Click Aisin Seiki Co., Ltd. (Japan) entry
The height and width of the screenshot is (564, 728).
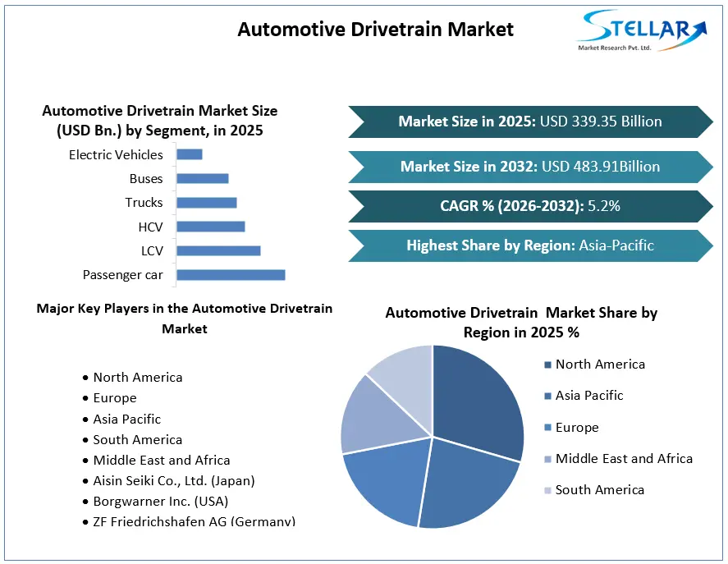point(174,481)
